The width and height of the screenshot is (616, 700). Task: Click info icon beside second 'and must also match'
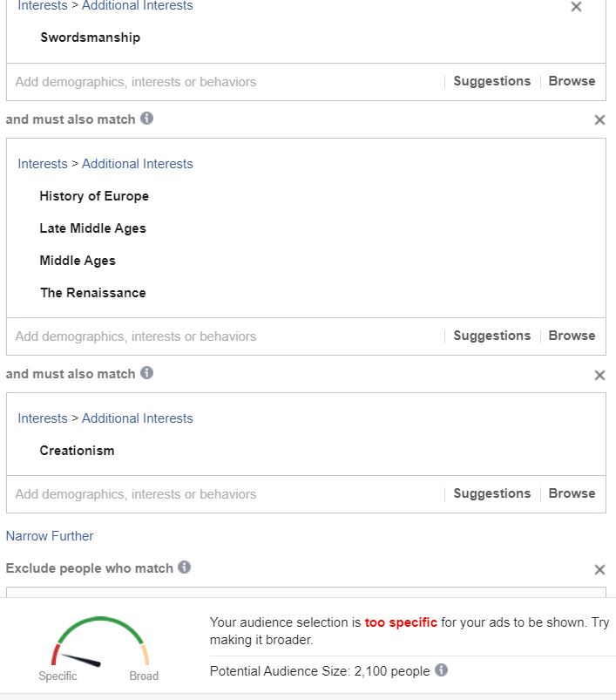(x=146, y=373)
